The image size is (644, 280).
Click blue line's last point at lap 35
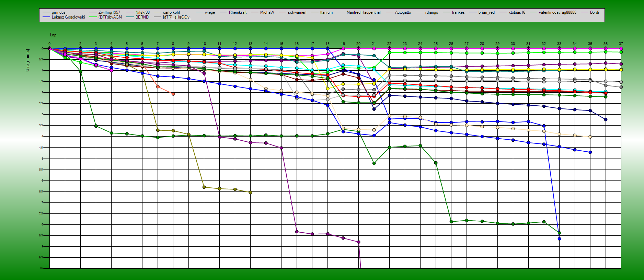pyautogui.click(x=590, y=152)
